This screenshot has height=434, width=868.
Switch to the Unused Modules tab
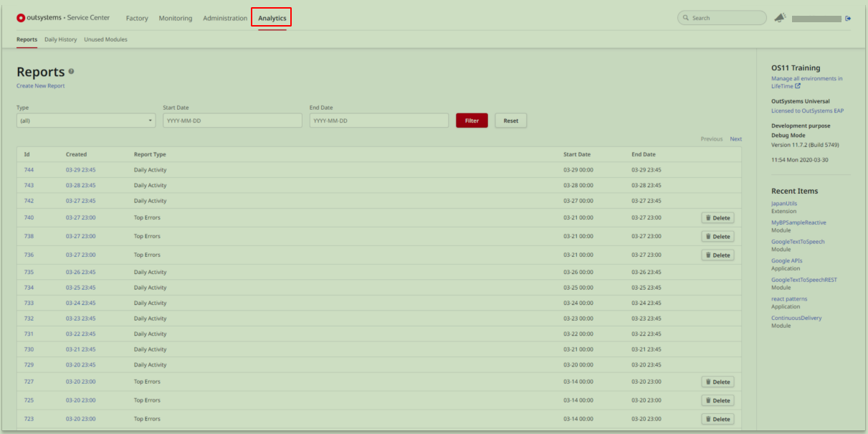(105, 39)
